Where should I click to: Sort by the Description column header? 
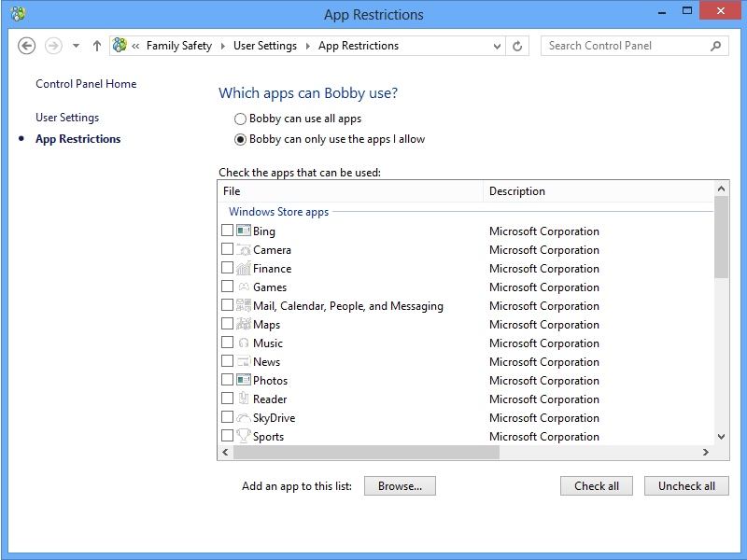[x=599, y=191]
